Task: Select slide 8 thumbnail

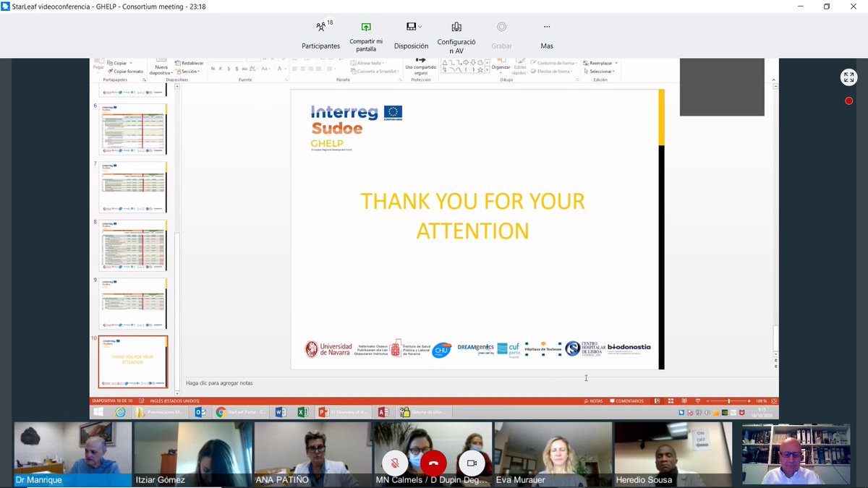Action: [x=133, y=246]
